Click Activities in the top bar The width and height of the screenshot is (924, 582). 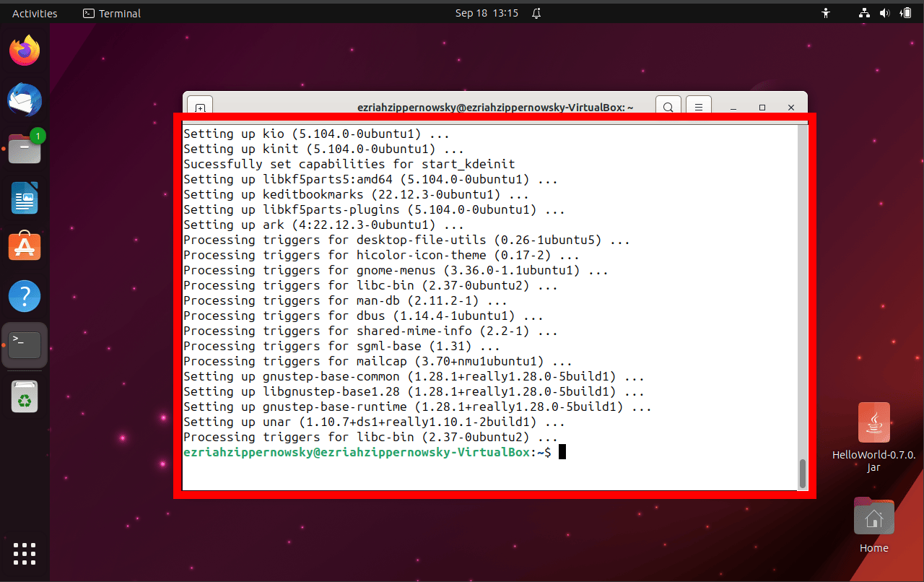tap(35, 13)
